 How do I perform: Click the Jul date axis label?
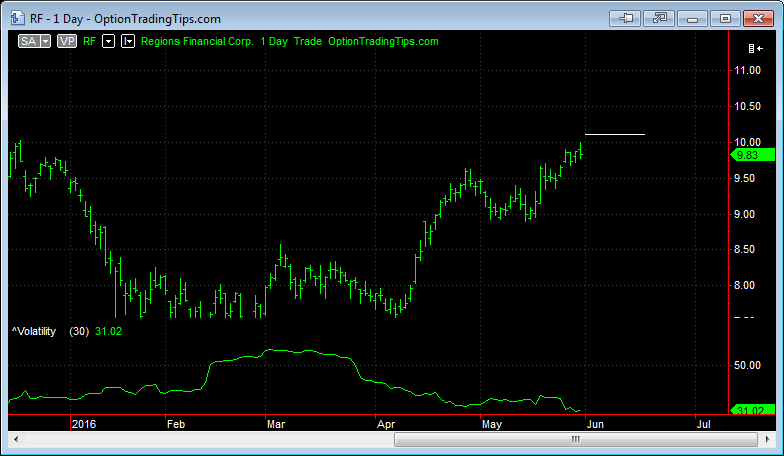pyautogui.click(x=704, y=424)
